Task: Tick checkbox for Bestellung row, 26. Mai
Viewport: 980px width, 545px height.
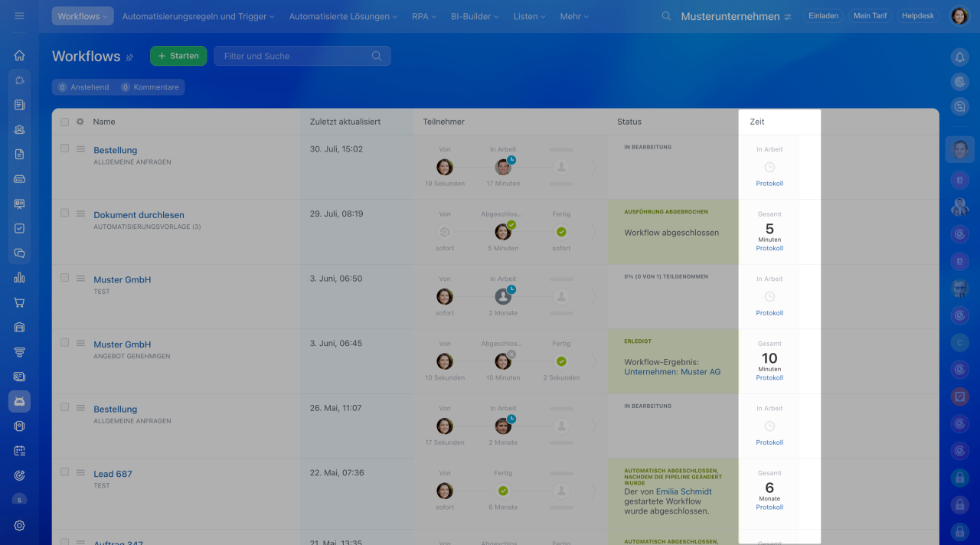Action: (64, 407)
